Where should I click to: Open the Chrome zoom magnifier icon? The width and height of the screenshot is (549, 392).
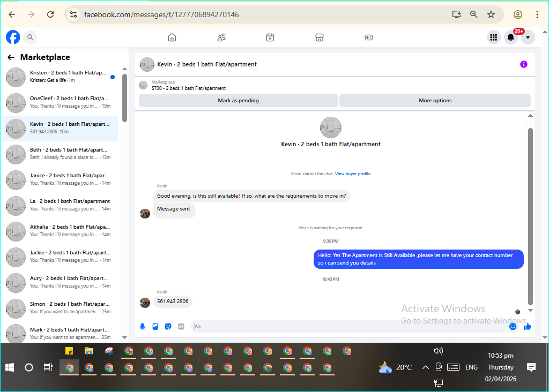(474, 14)
